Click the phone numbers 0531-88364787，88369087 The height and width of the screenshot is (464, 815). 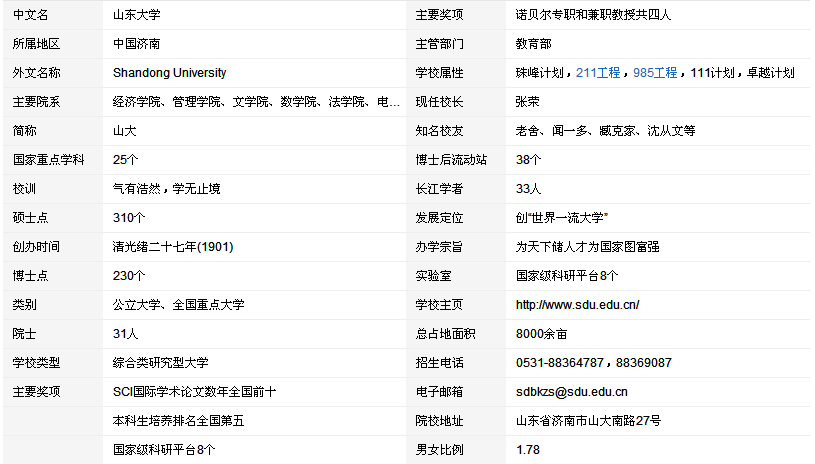pyautogui.click(x=594, y=363)
